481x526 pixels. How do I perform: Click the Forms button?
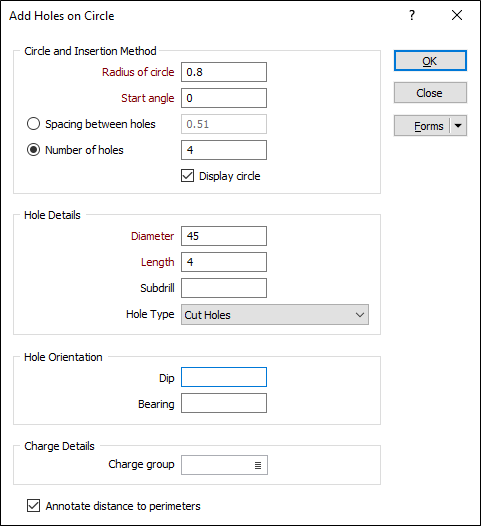tap(422, 126)
